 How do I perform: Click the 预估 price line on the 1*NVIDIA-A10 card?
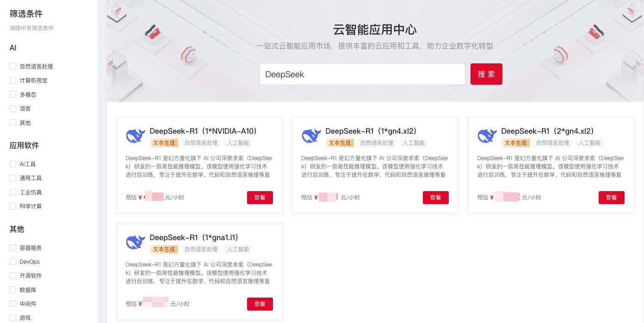click(x=155, y=197)
